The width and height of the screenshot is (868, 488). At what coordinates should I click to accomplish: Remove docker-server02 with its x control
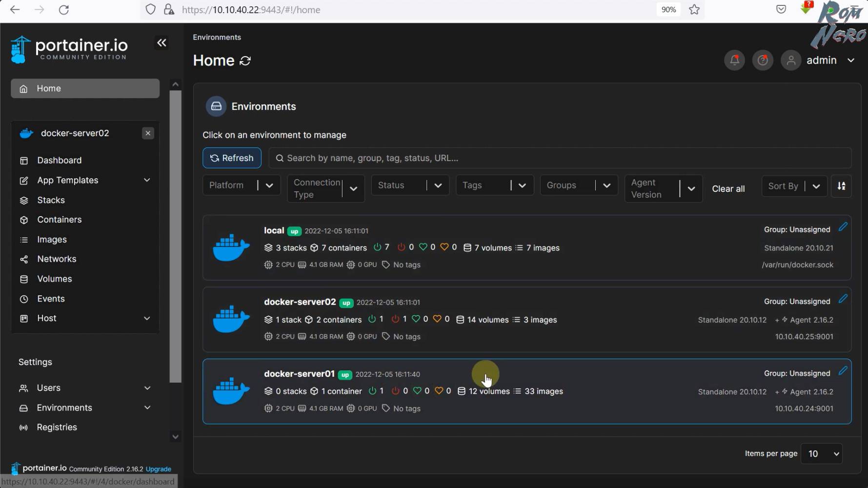pyautogui.click(x=148, y=133)
